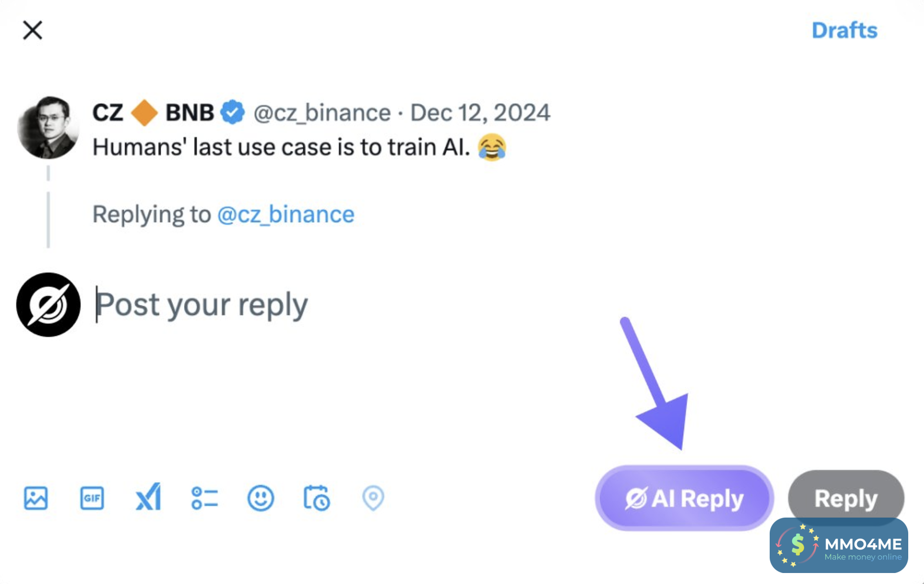Click the location tag icon
This screenshot has height=584, width=924.
373,498
